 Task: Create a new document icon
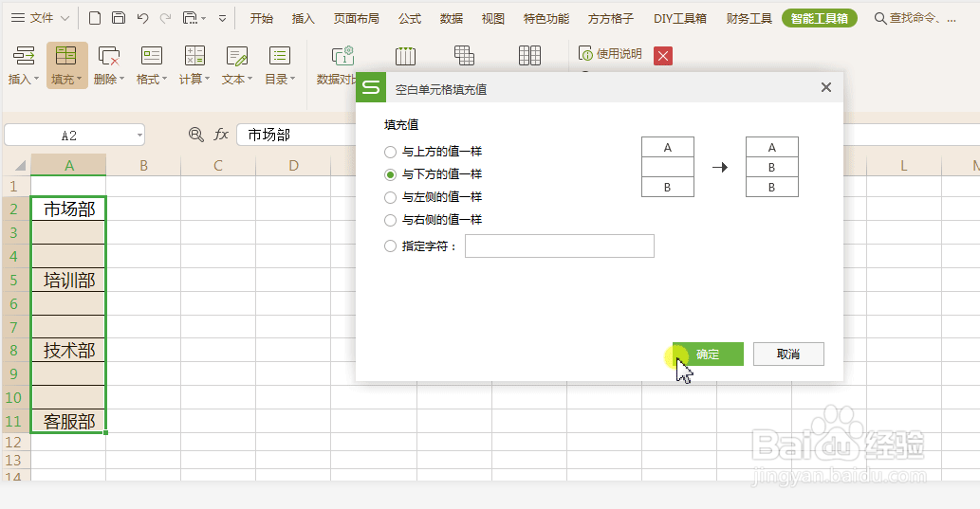coord(95,18)
